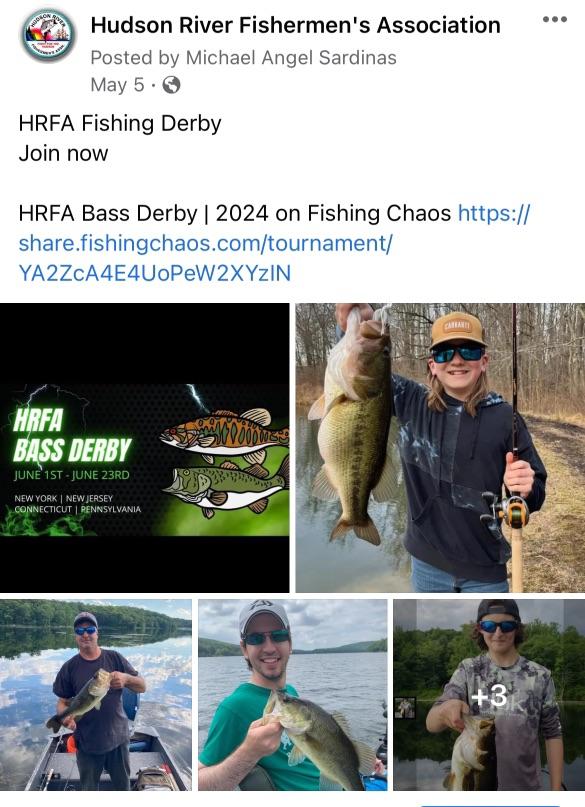Click the HRFA Fishing Derby post text

pyautogui.click(x=120, y=124)
